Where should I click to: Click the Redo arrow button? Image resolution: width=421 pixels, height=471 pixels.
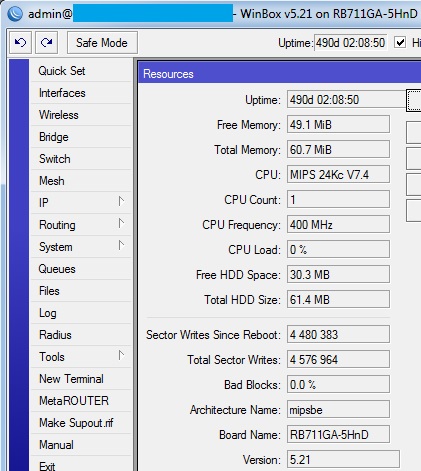pos(46,42)
